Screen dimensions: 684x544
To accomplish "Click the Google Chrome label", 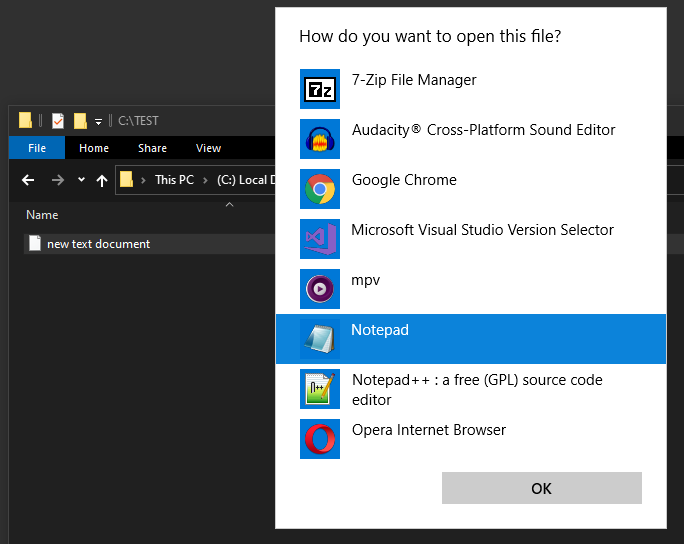I will pyautogui.click(x=404, y=180).
